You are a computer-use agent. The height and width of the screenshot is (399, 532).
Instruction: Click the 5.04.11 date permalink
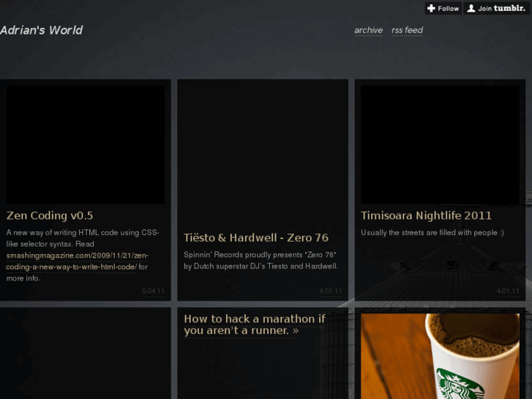click(x=153, y=291)
